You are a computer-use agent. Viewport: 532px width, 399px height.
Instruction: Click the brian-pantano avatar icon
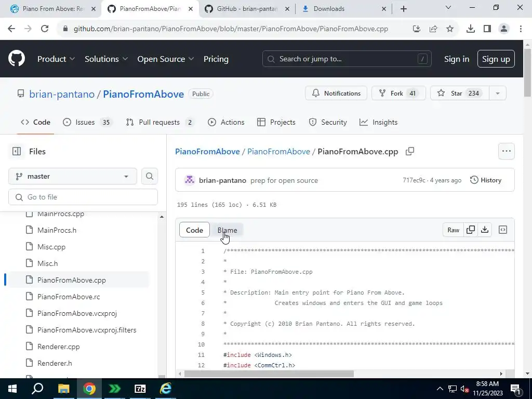click(190, 180)
